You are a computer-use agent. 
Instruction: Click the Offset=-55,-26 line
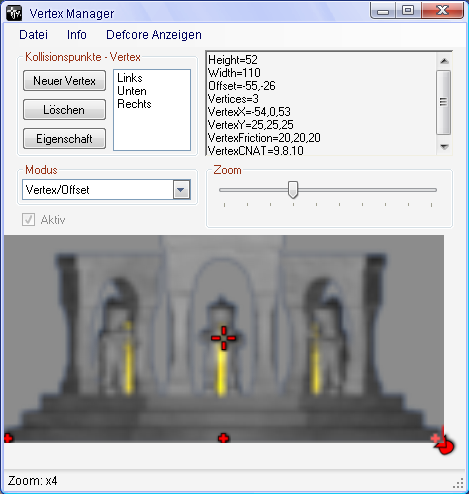(242, 86)
